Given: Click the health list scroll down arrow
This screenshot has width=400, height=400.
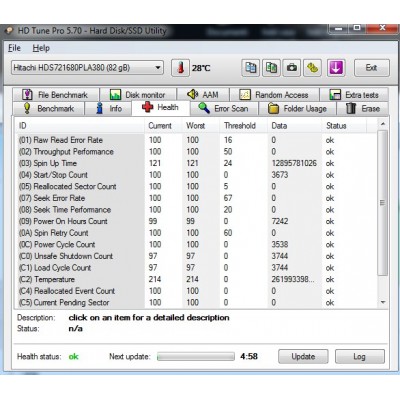Looking at the screenshot, I should coord(383,302).
